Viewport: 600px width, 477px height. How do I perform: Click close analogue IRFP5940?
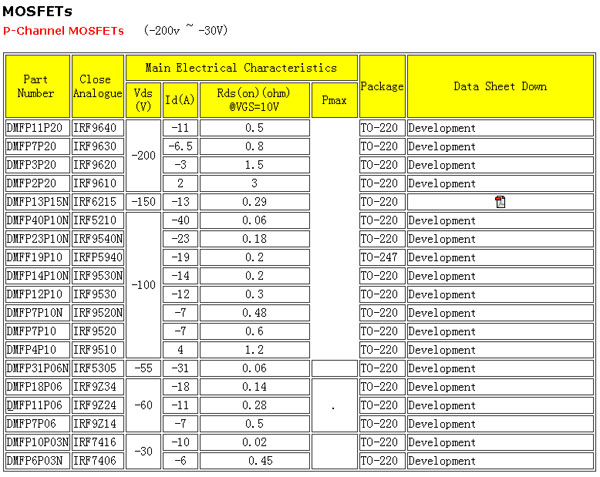click(x=98, y=257)
